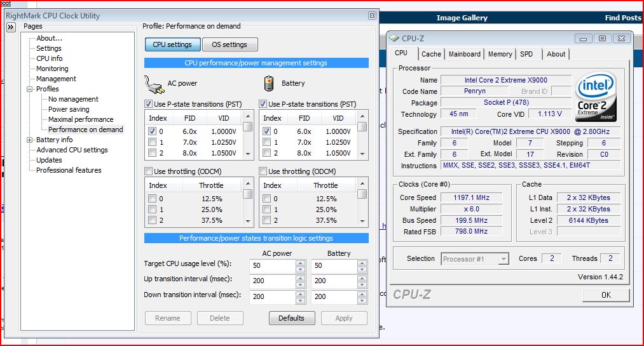The height and width of the screenshot is (346, 644).
Task: Check Battery P-state index 1 (7.0x)
Action: pos(266,142)
